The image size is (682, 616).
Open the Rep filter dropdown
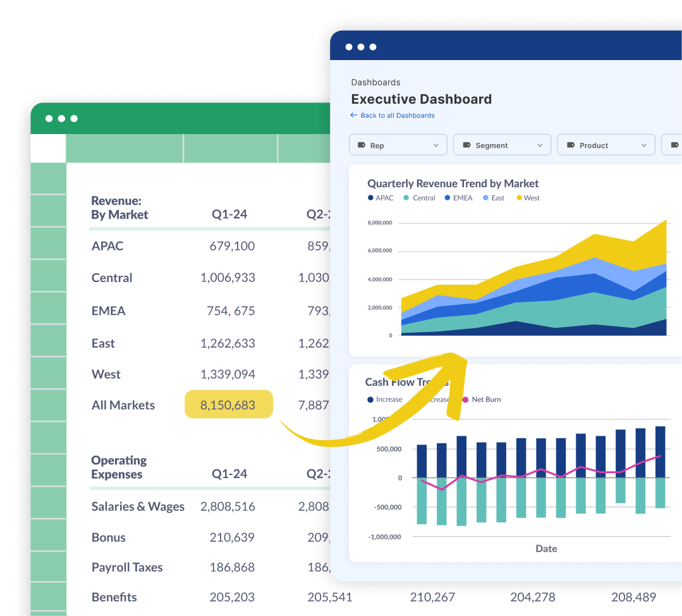(x=398, y=145)
